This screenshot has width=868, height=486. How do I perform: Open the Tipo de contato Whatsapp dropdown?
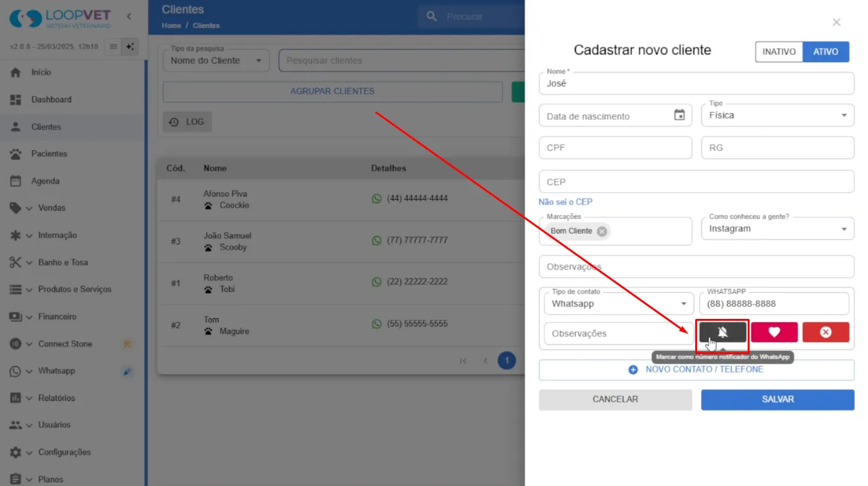[x=619, y=304]
